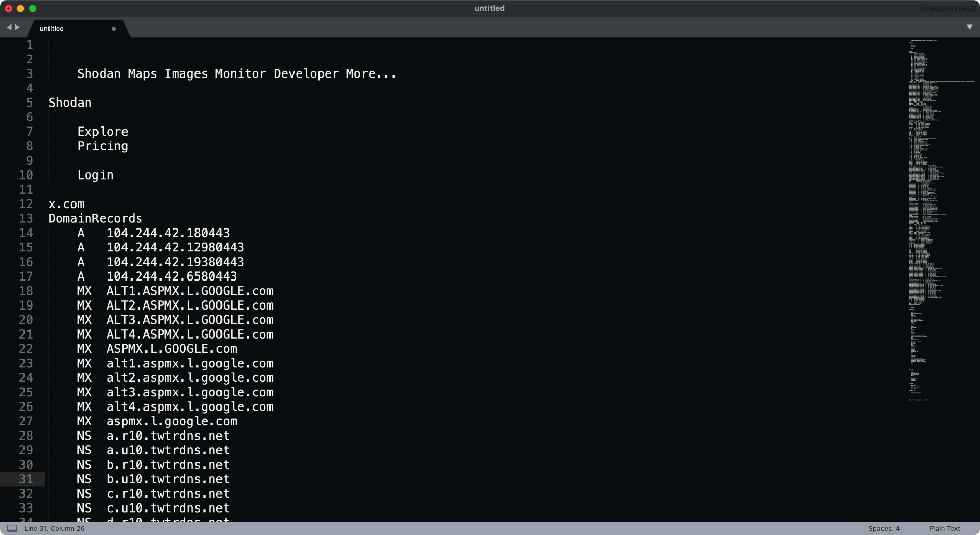Click ASPMX.L.GOOGLE.com on line 22
This screenshot has height=535, width=980.
point(172,349)
